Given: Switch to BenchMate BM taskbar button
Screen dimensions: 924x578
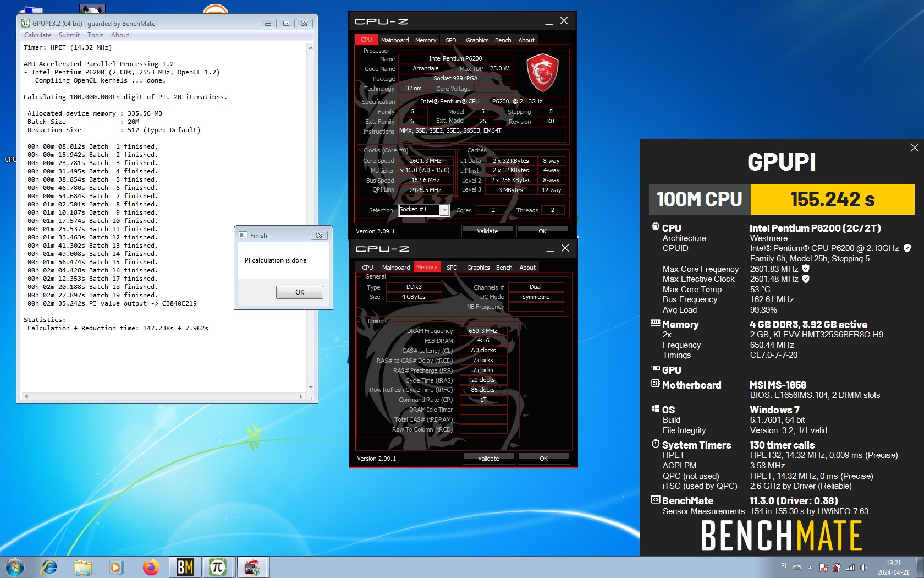Looking at the screenshot, I should click(185, 567).
